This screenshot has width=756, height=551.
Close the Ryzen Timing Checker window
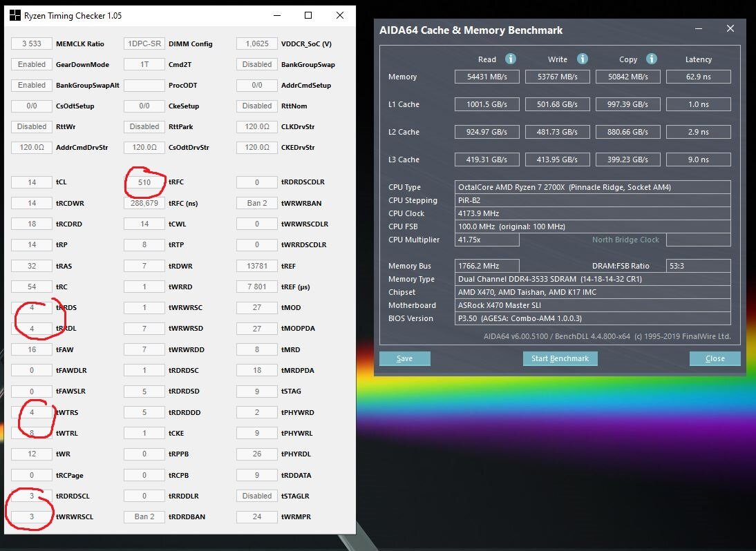[340, 15]
